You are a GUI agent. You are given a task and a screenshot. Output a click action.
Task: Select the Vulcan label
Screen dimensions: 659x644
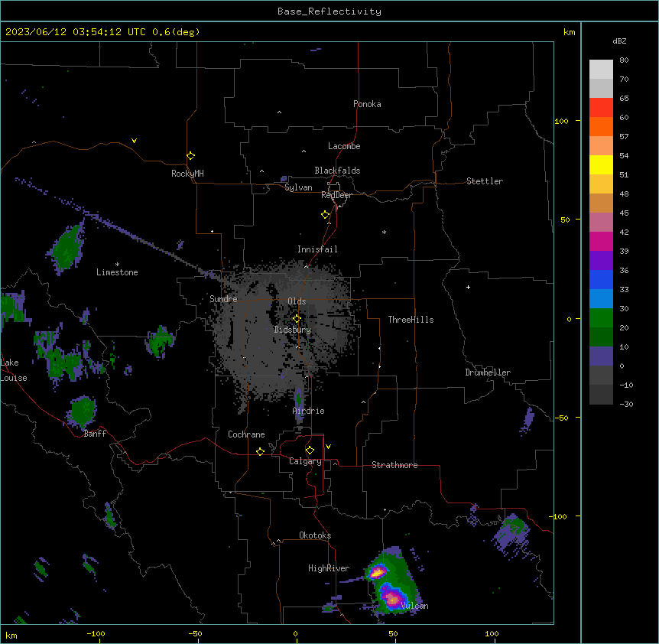pyautogui.click(x=414, y=606)
